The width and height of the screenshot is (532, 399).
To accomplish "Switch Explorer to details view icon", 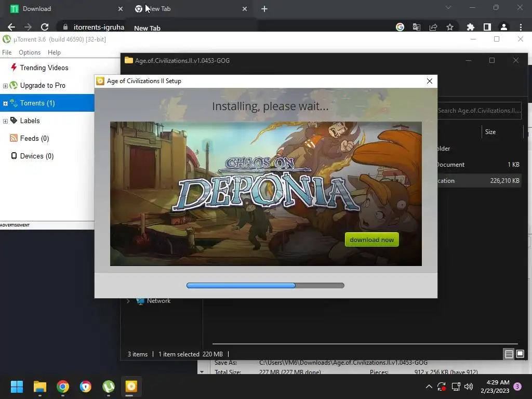I will click(509, 354).
